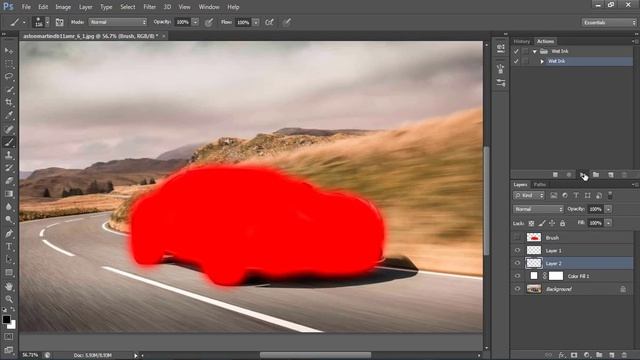Hide Layer 2 using its eye icon
This screenshot has height=360, width=640.
coord(517,263)
